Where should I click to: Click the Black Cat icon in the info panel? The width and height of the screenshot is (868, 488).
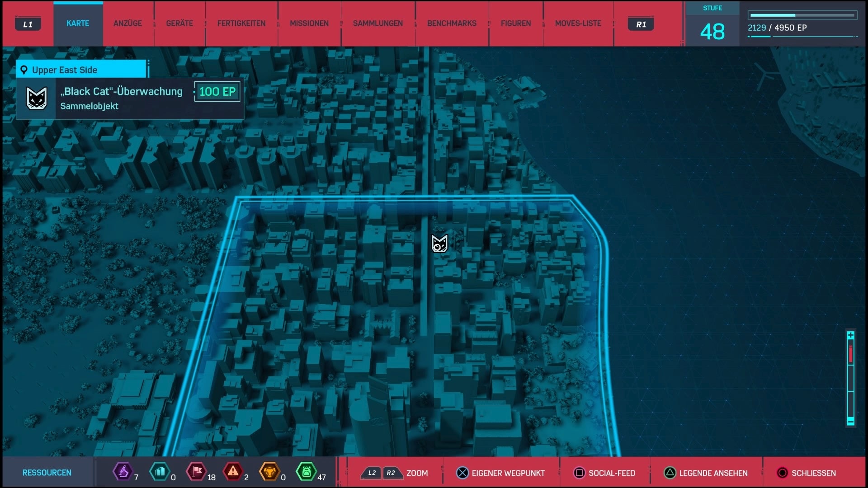(x=36, y=99)
